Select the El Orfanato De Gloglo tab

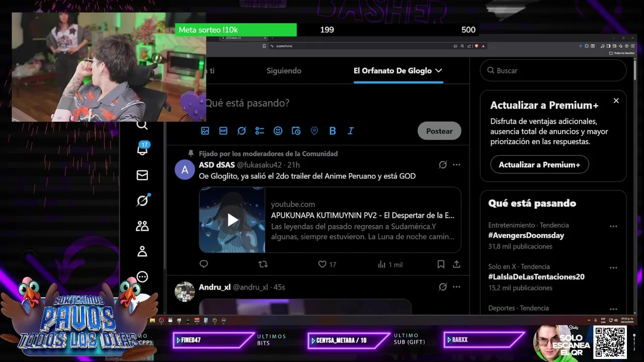point(392,71)
